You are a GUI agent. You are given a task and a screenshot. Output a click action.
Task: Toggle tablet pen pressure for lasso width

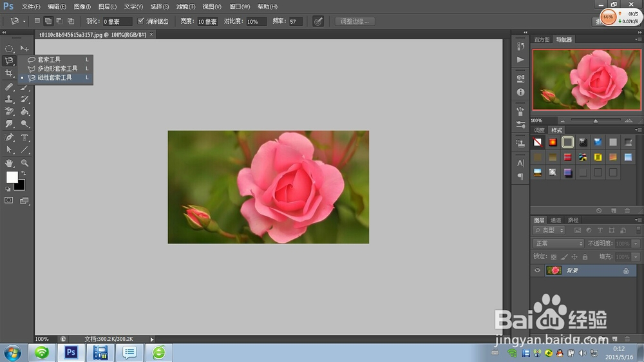click(x=318, y=21)
